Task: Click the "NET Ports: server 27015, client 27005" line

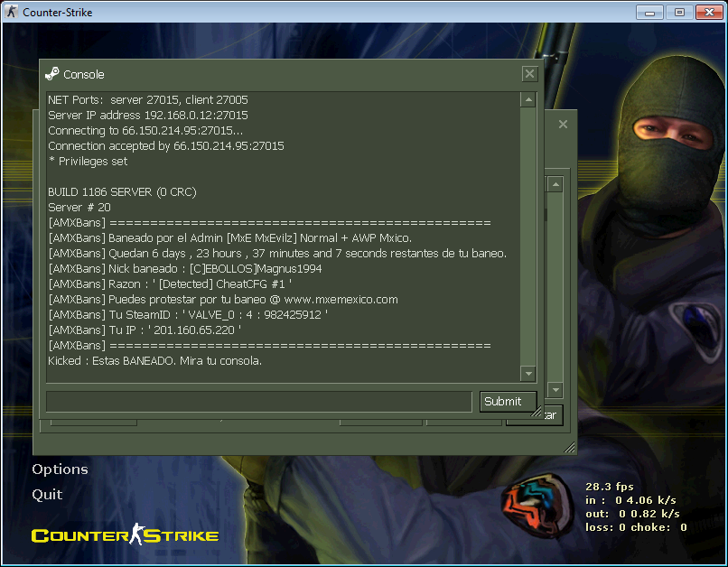Action: tap(148, 99)
